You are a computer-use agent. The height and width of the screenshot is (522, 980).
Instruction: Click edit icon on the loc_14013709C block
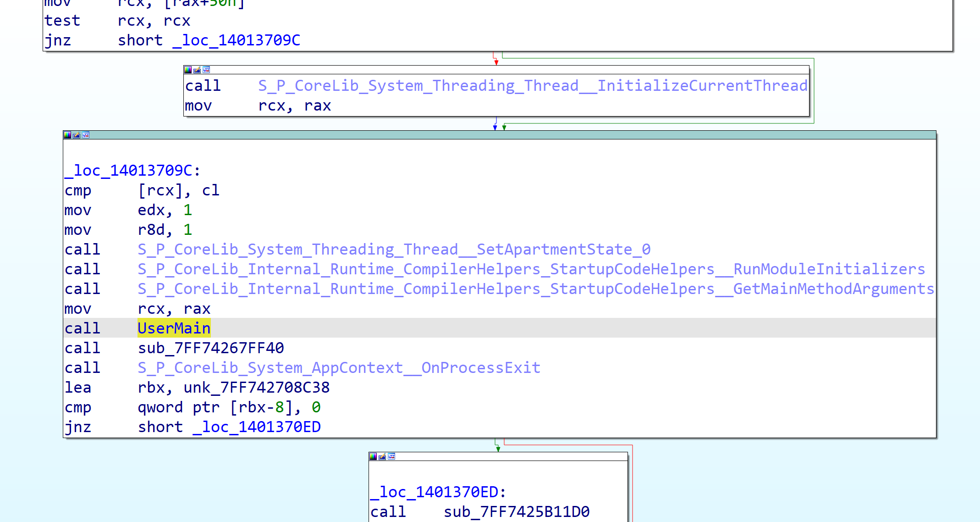point(77,135)
